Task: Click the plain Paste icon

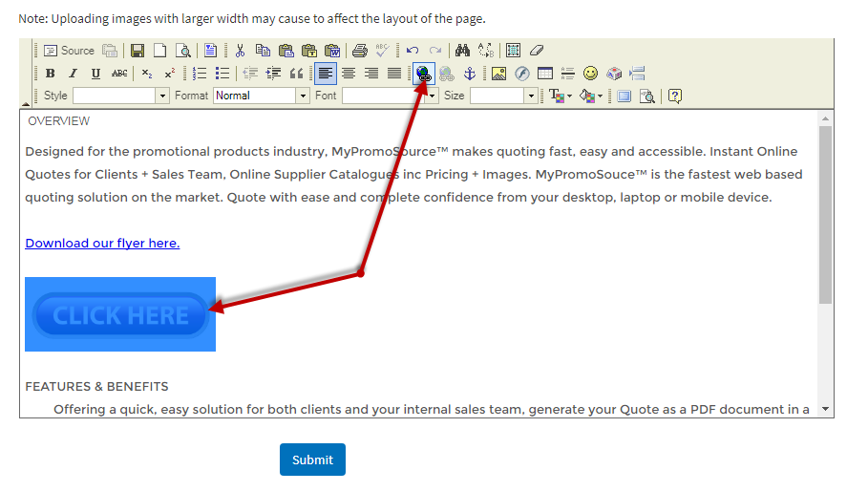Action: tap(286, 51)
